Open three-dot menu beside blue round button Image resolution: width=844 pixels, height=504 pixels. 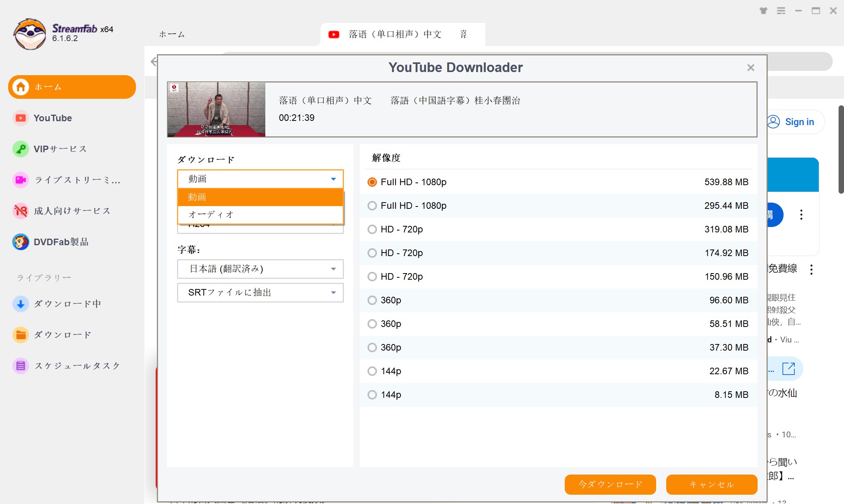[801, 215]
